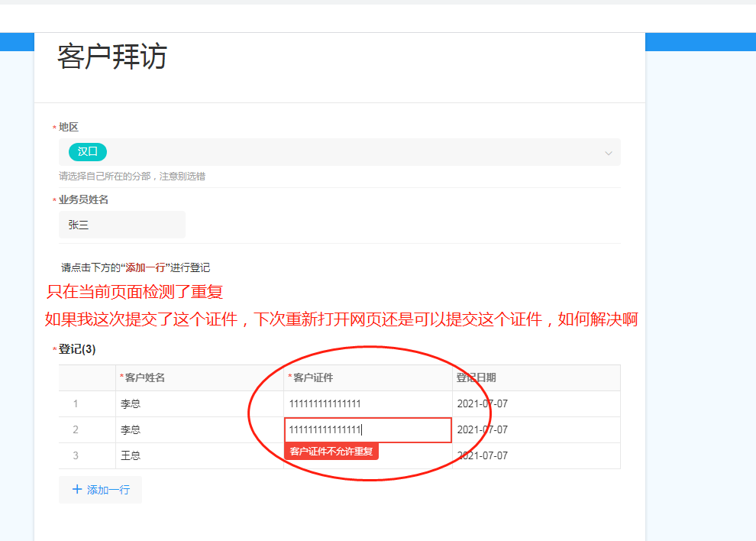Screen dimensions: 756x541
Task: Select the 汉口 region tag
Action: pos(88,152)
